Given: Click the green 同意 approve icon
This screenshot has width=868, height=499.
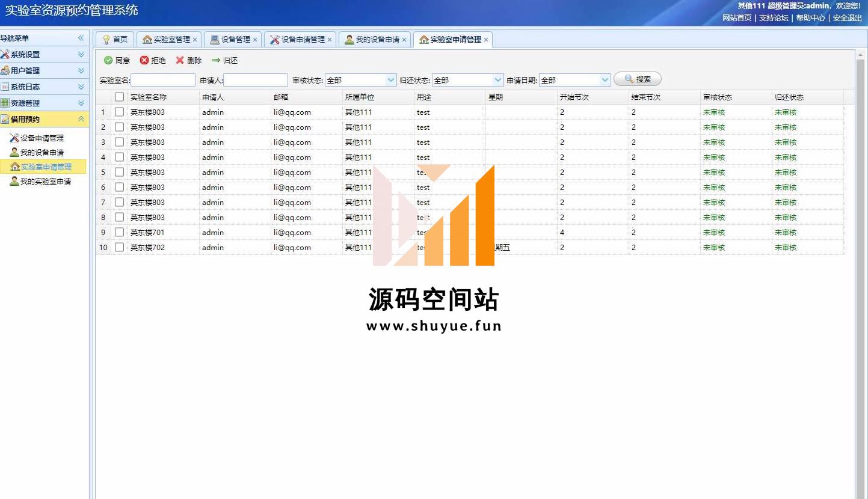Looking at the screenshot, I should [108, 60].
